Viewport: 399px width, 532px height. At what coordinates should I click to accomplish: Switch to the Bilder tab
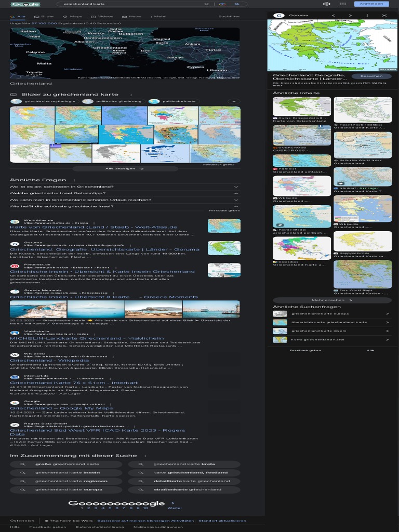44,16
